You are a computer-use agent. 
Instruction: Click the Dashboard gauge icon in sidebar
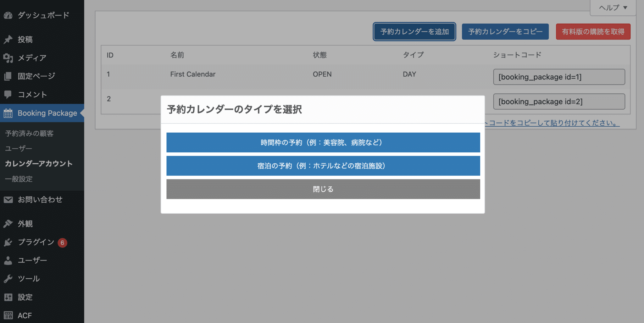(8, 15)
